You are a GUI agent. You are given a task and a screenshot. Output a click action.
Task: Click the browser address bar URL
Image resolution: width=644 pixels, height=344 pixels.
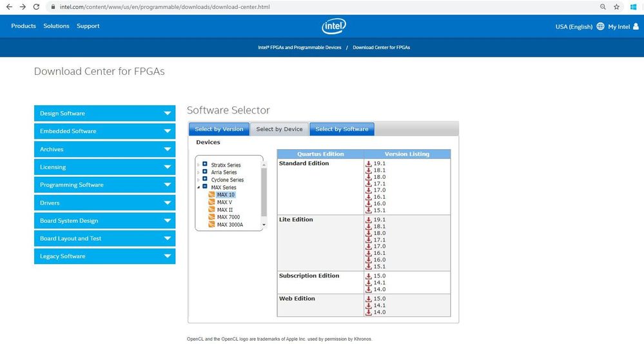(164, 7)
